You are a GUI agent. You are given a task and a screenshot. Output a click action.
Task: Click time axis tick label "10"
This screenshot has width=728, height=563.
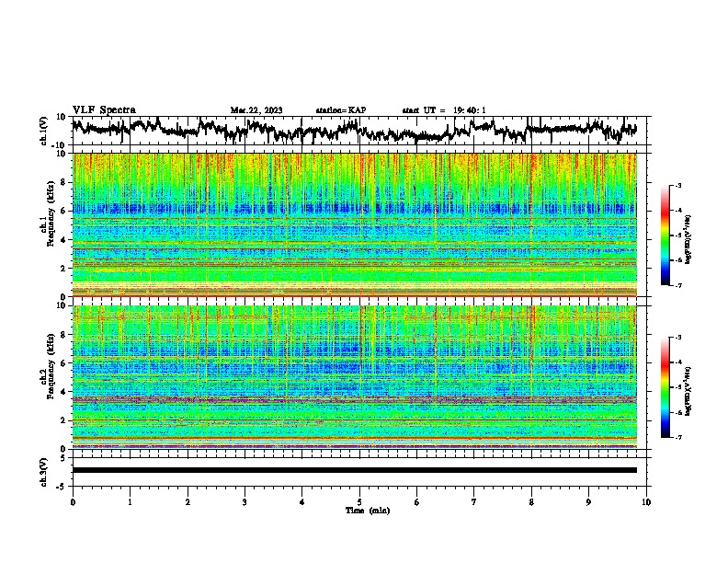pos(646,502)
